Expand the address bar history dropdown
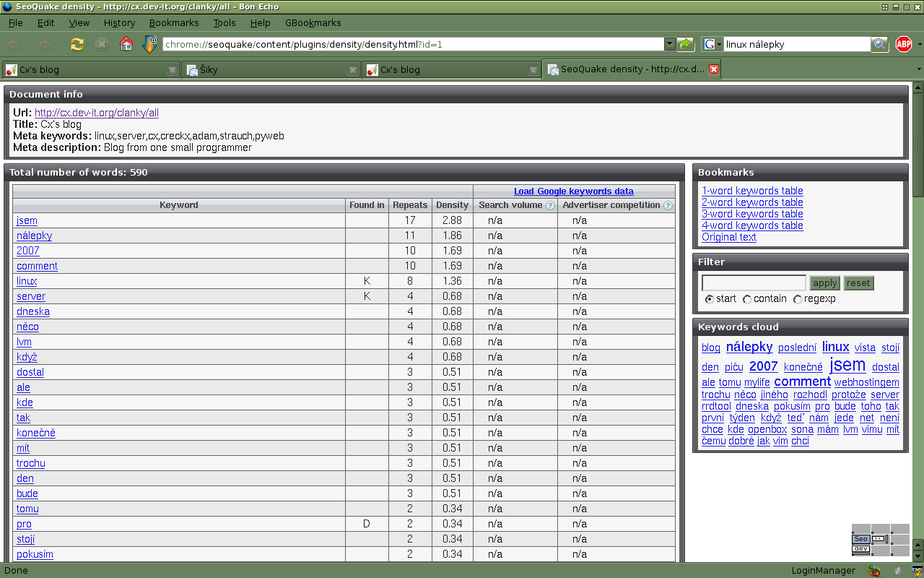This screenshot has width=924, height=578. click(670, 44)
